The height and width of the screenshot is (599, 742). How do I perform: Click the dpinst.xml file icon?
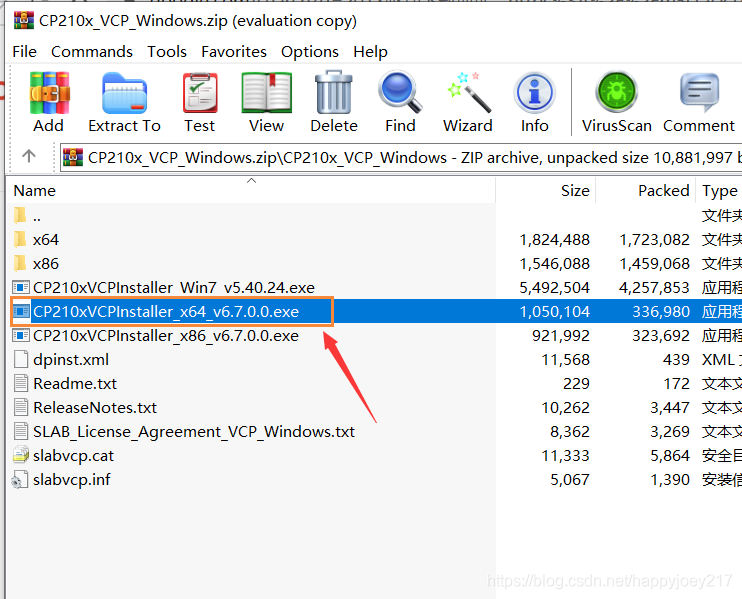click(21, 359)
